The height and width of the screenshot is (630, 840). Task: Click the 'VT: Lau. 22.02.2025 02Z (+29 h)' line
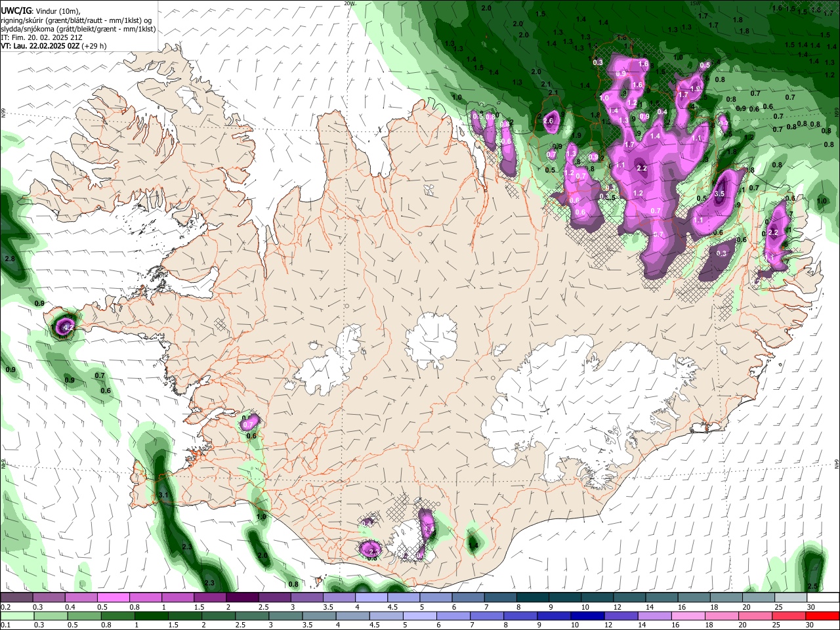pyautogui.click(x=53, y=46)
